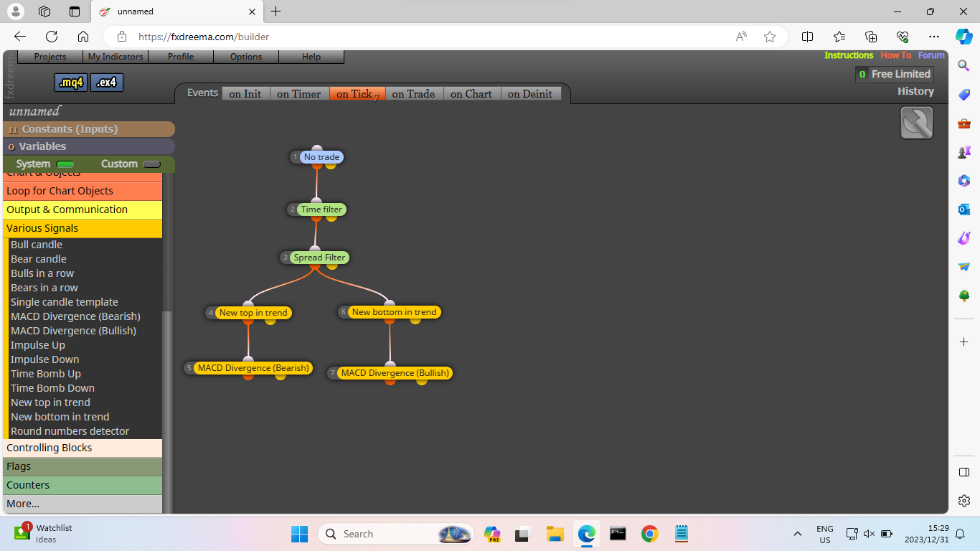Viewport: 980px width, 551px height.
Task: Open the Options menu
Action: click(246, 57)
